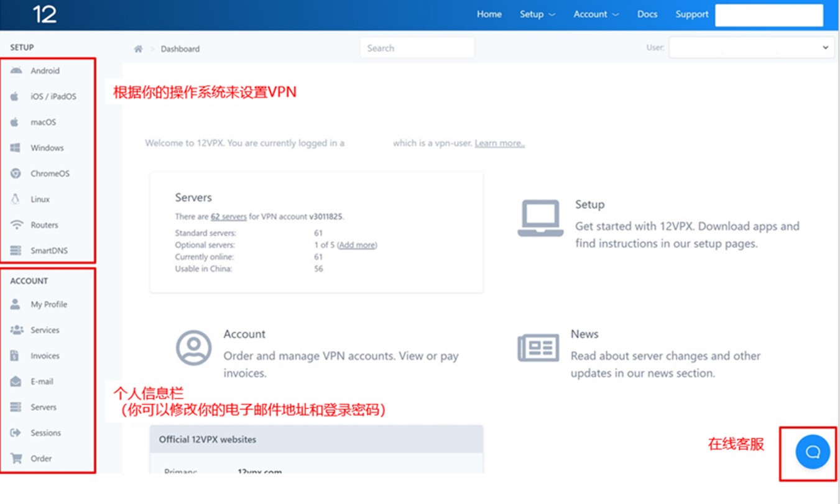This screenshot has width=840, height=504.
Task: Click the Add more link for optional servers
Action: [356, 245]
